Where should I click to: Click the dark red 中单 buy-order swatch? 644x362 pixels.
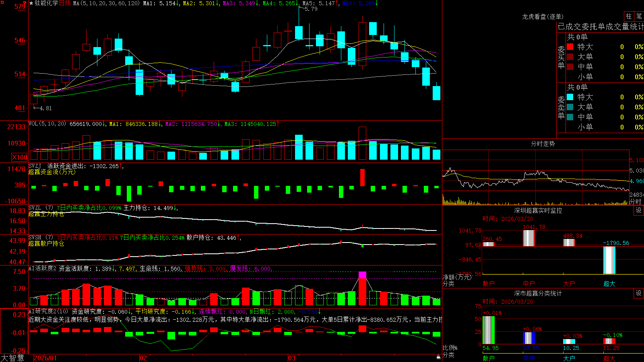570,66
